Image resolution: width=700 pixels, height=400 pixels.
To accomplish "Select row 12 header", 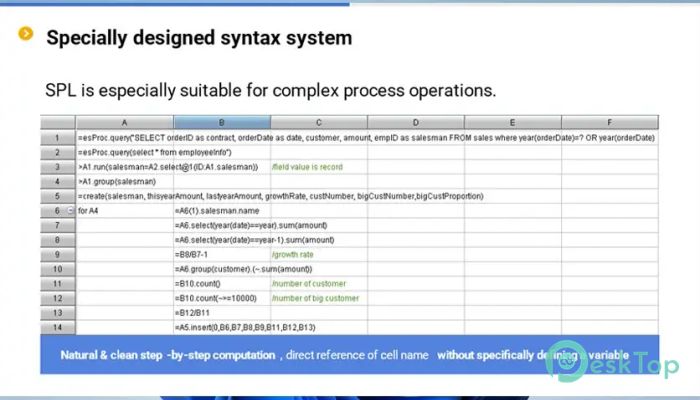I will (x=58, y=298).
